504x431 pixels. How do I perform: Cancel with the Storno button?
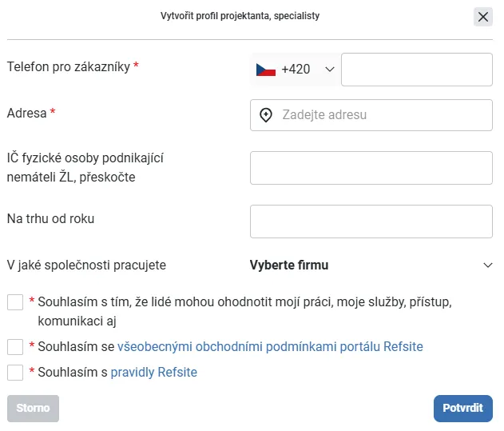[x=33, y=408]
